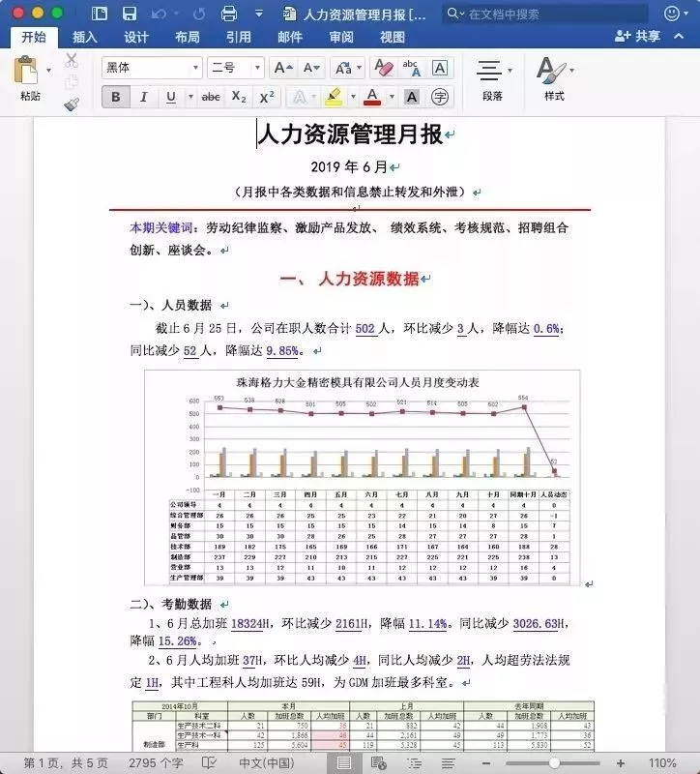The width and height of the screenshot is (700, 774).
Task: Toggle strikethrough abc formatting
Action: pos(211,97)
